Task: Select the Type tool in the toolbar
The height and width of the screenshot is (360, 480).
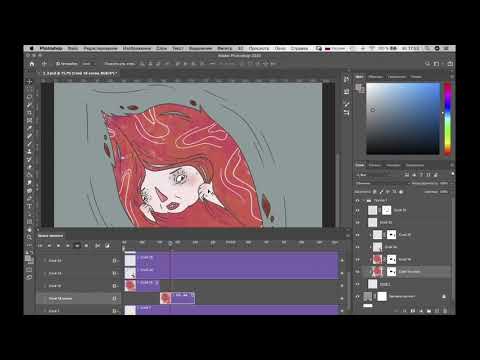Action: point(29,206)
